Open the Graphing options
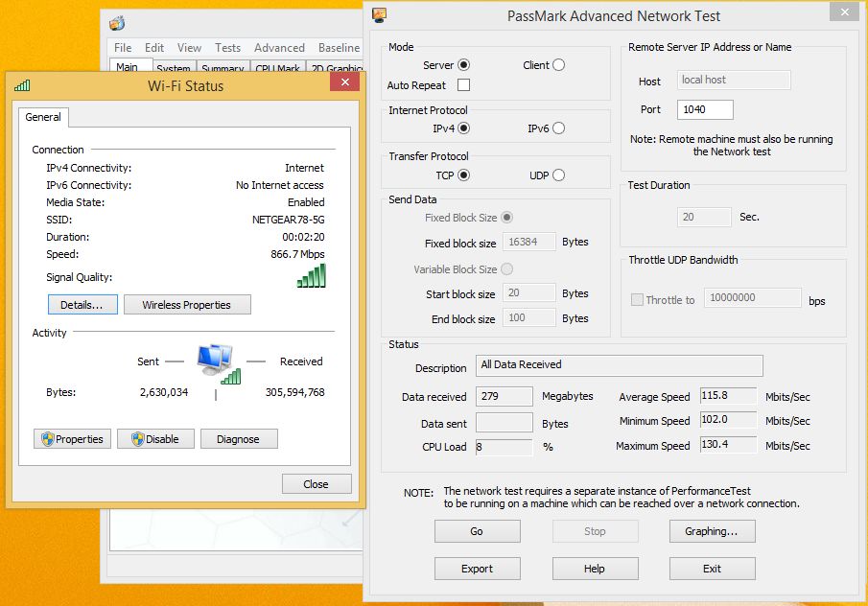The image size is (868, 606). pos(712,531)
